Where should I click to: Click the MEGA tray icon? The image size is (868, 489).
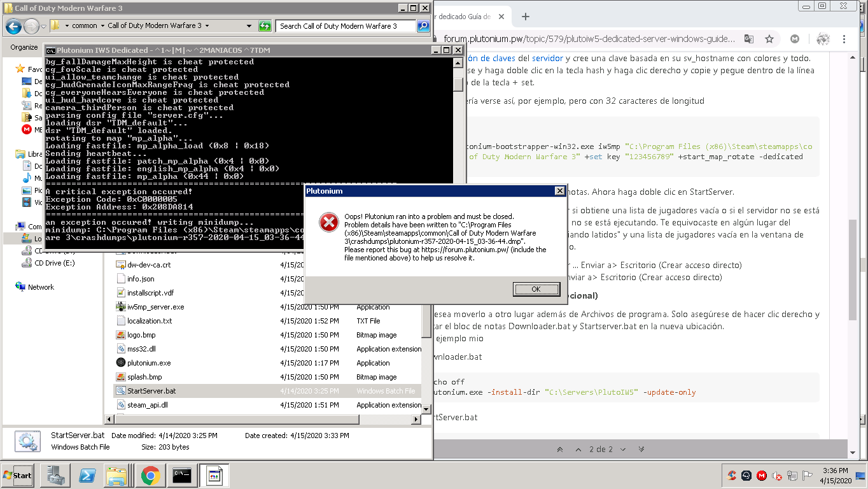[x=762, y=475]
